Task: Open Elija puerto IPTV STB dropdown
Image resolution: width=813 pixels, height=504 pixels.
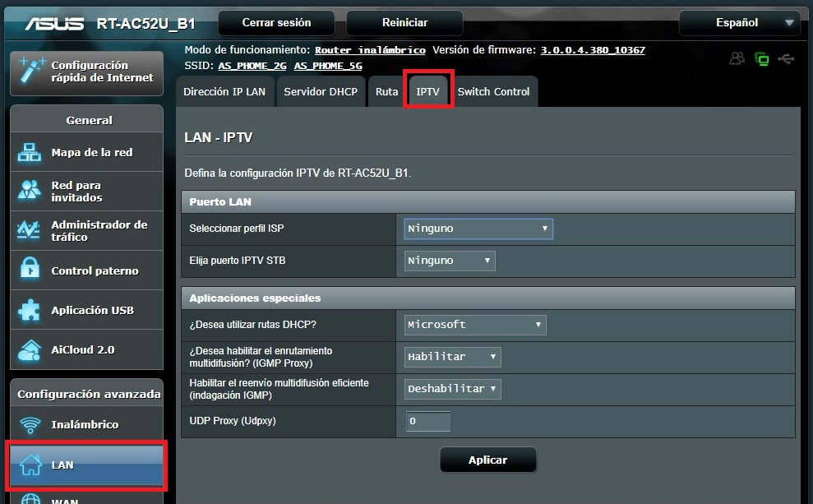Action: 450,261
